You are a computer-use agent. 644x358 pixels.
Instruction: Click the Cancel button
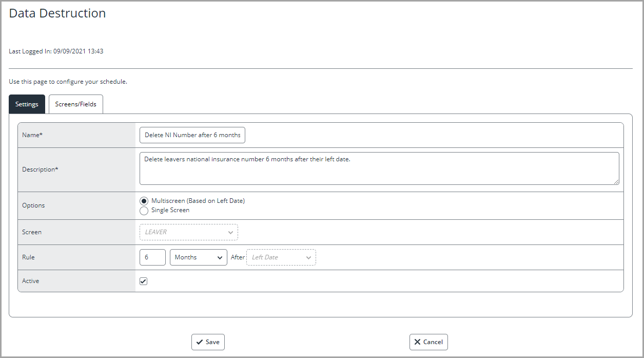[x=428, y=342]
